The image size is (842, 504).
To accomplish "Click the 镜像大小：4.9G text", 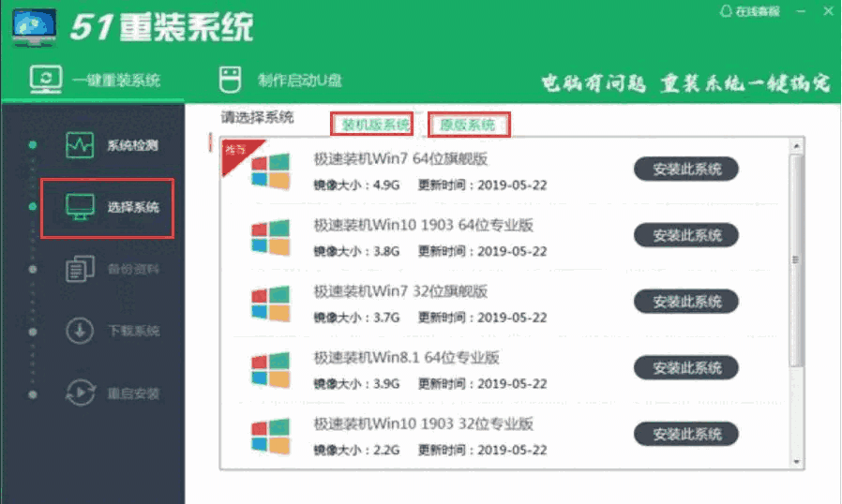I will point(356,185).
